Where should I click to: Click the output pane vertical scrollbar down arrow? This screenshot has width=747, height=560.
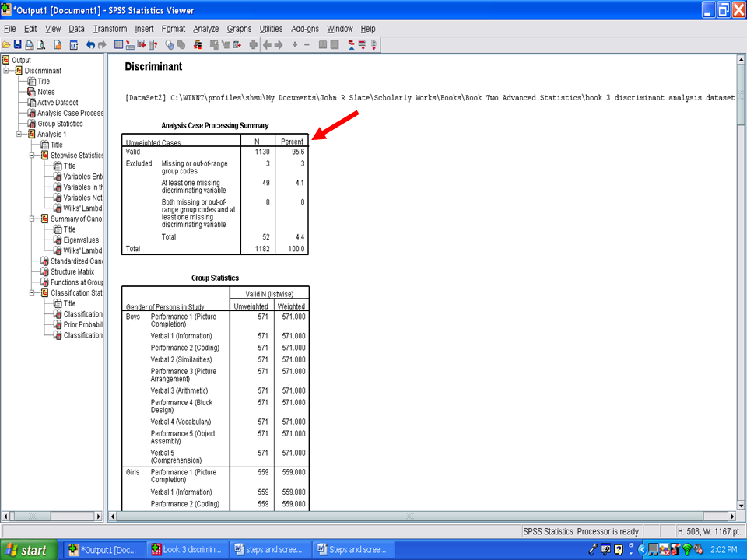tap(741, 505)
